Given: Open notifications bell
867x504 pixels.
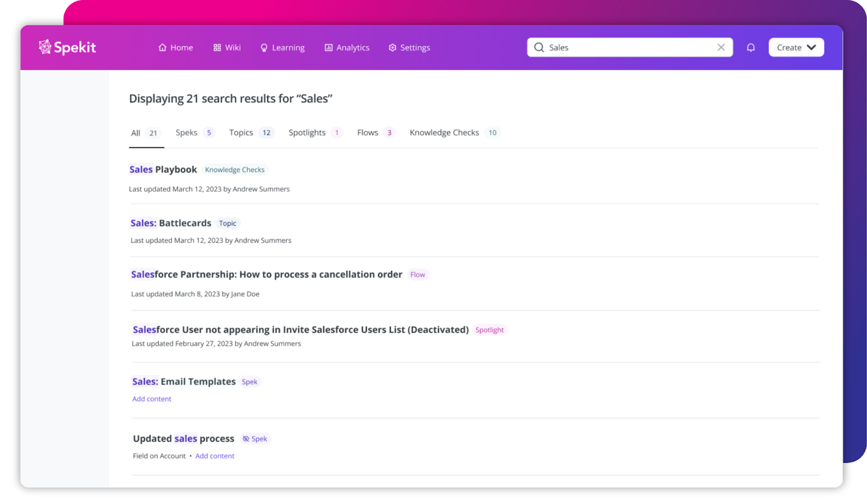Looking at the screenshot, I should click(x=750, y=48).
